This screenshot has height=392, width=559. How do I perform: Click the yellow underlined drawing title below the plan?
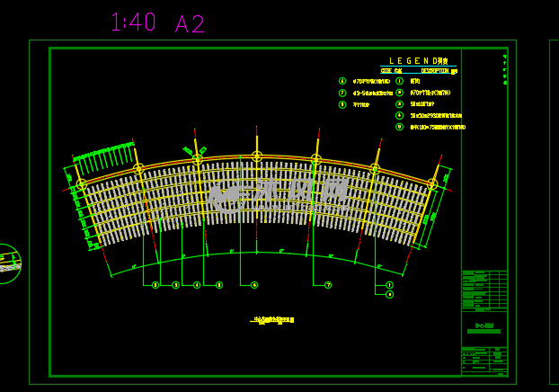(x=272, y=320)
